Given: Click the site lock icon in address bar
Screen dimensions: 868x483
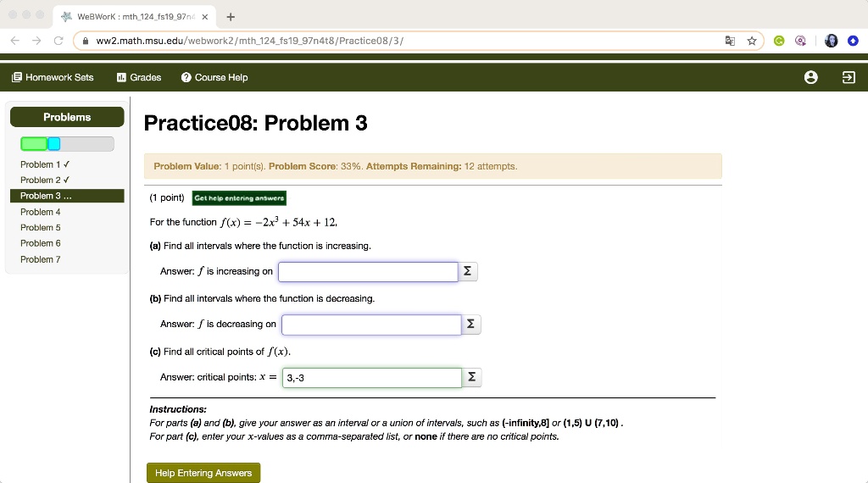Looking at the screenshot, I should click(x=86, y=41).
